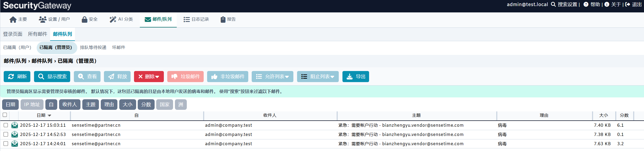
Task: Toggle the 日期 column chip
Action: [11, 105]
